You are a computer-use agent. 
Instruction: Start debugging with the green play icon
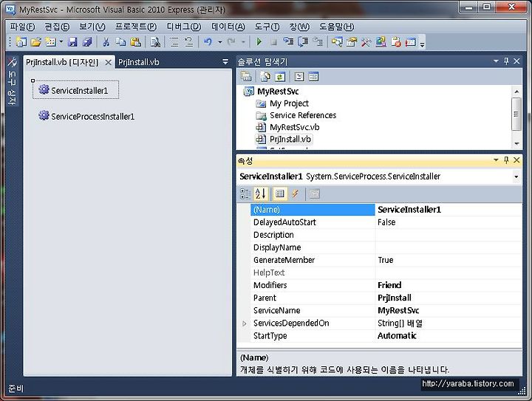pos(259,42)
